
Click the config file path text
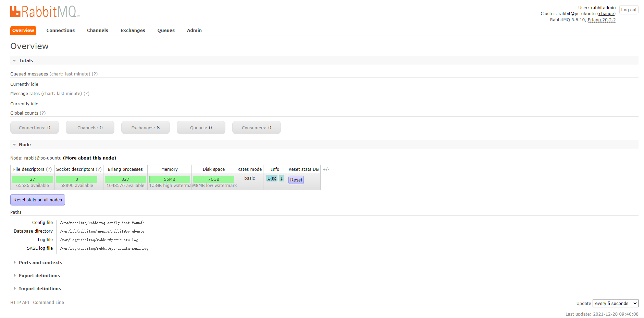tap(102, 223)
